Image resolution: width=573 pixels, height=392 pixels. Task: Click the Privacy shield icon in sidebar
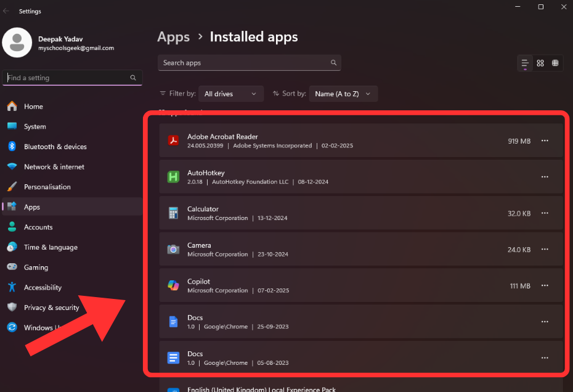[12, 307]
